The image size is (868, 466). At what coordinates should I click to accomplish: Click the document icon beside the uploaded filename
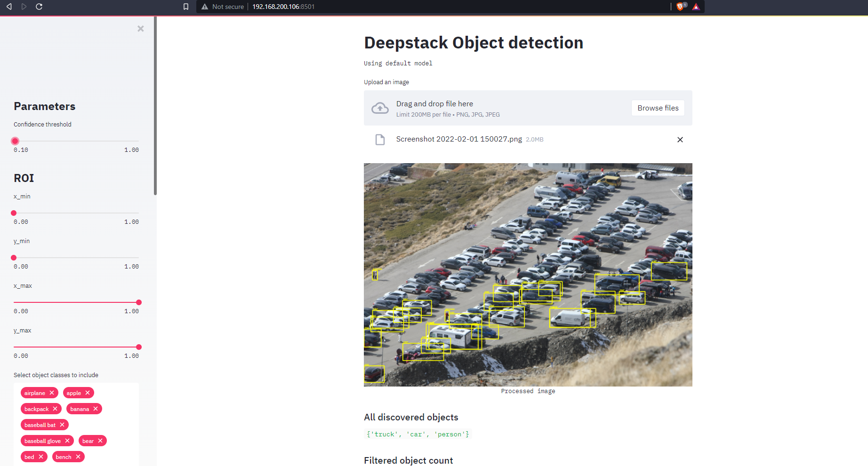[380, 139]
